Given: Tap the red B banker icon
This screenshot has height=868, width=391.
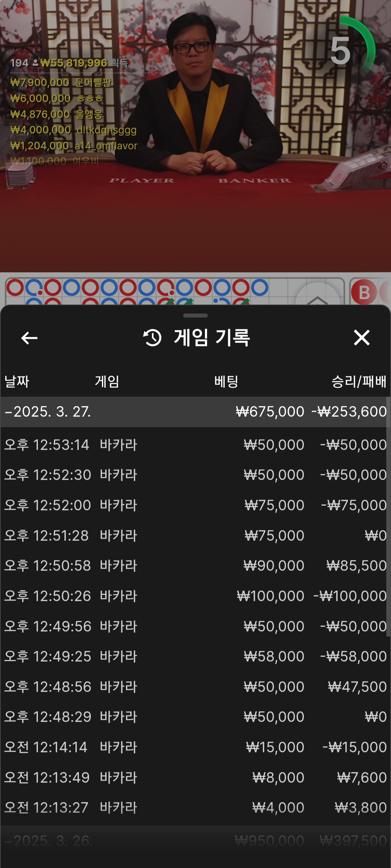Looking at the screenshot, I should (x=364, y=292).
